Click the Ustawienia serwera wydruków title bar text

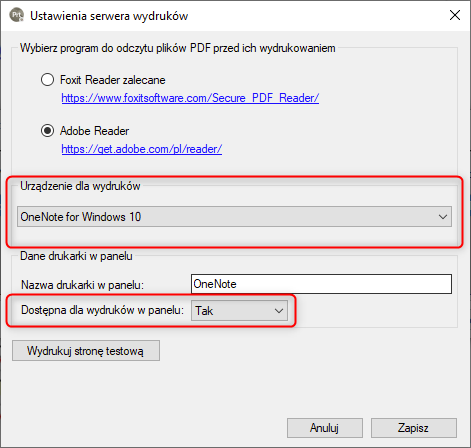click(x=109, y=16)
